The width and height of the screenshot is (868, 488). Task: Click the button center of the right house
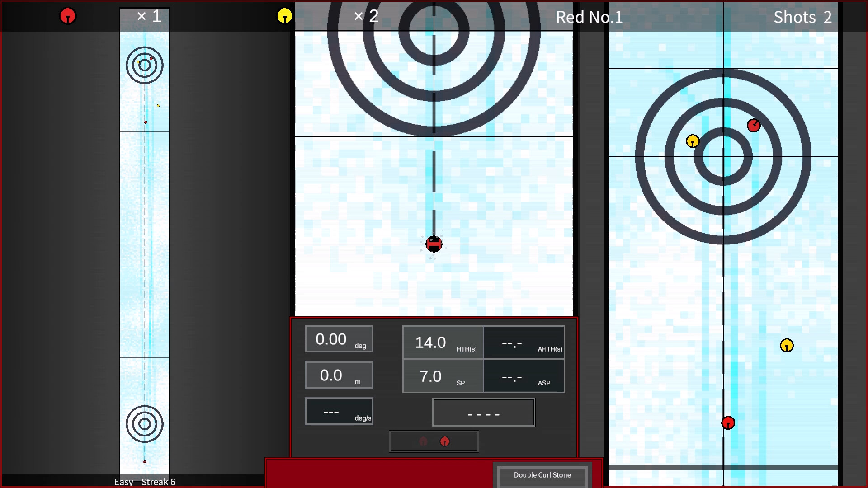pos(723,157)
